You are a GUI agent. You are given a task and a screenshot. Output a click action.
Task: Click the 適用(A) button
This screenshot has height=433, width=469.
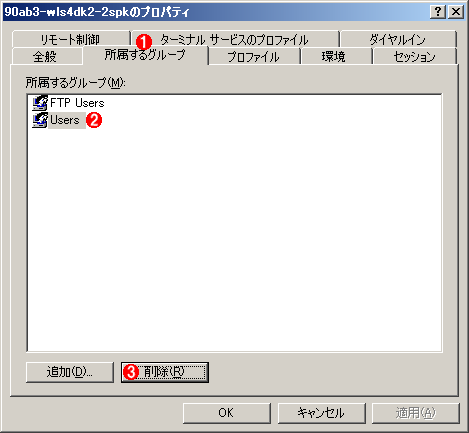[416, 413]
